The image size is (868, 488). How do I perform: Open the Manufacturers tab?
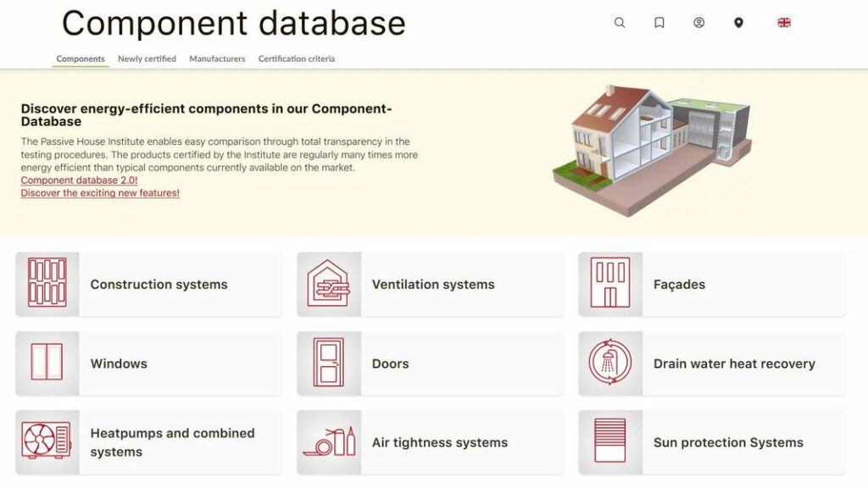pyautogui.click(x=217, y=59)
